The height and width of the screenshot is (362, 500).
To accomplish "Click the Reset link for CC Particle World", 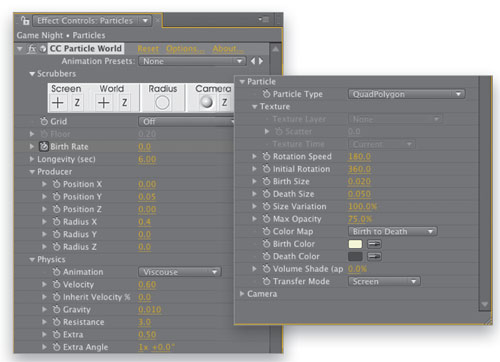I will pyautogui.click(x=148, y=49).
